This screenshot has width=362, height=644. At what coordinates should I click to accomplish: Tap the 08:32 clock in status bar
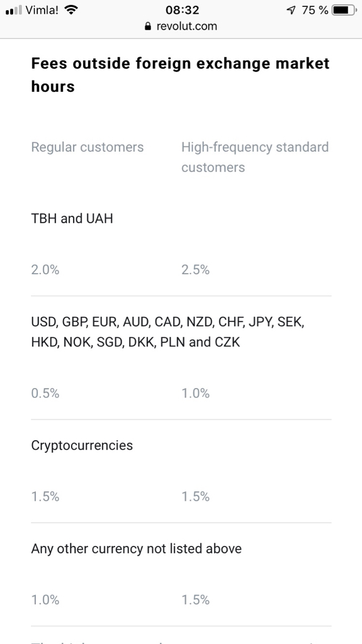pos(182,10)
